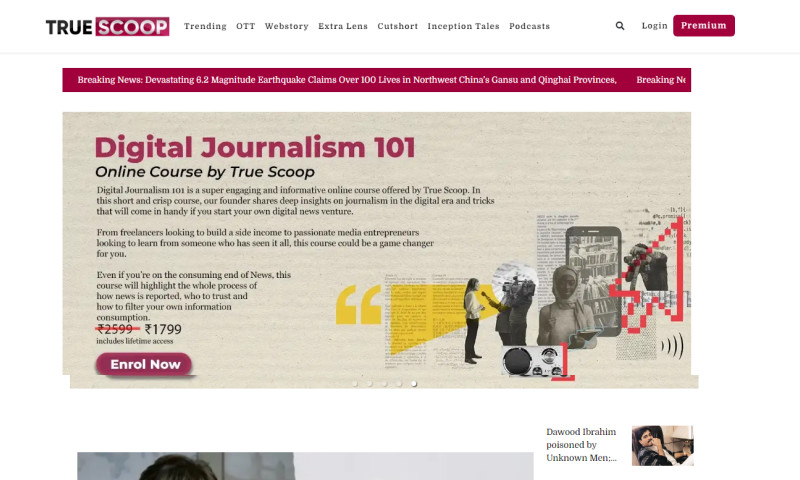
Task: Open the Extra Lens section
Action: 343,26
